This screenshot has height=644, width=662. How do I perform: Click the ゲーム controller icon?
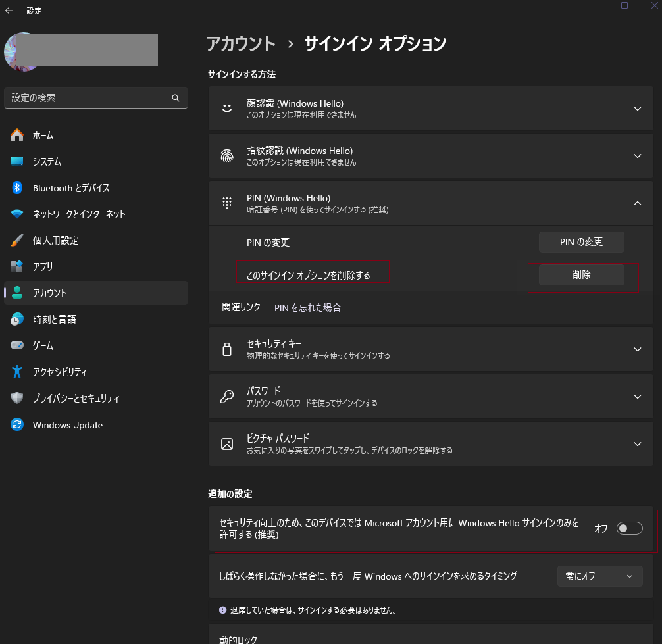[x=17, y=345]
